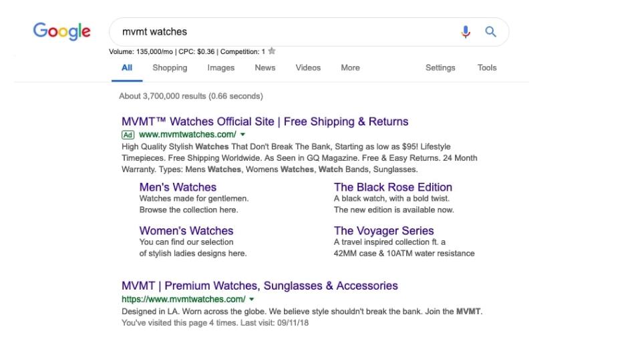Image resolution: width=644 pixels, height=353 pixels.
Task: Go to the Videos tab
Action: [x=308, y=67]
